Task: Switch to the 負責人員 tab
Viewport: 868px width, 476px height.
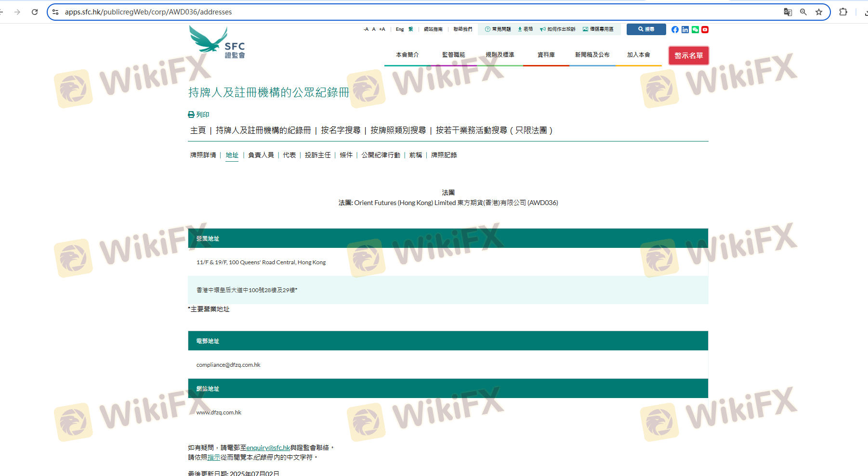Action: pos(261,155)
